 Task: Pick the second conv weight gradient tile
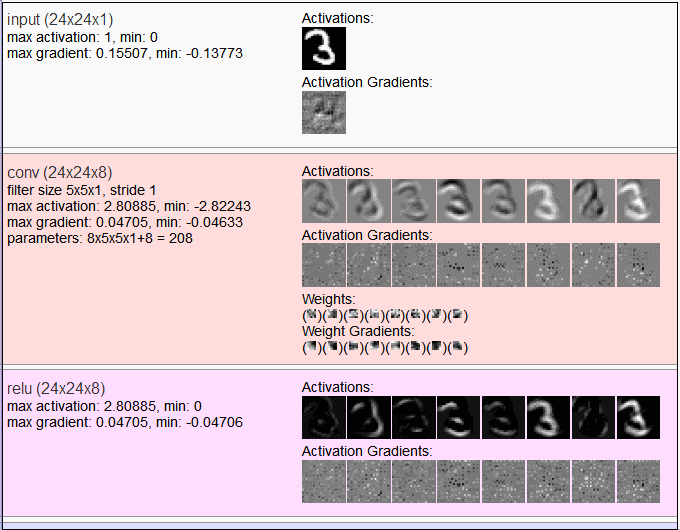point(333,346)
